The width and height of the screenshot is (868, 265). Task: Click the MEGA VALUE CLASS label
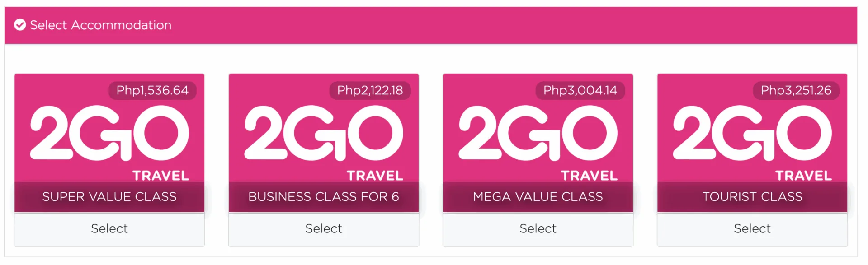538,197
